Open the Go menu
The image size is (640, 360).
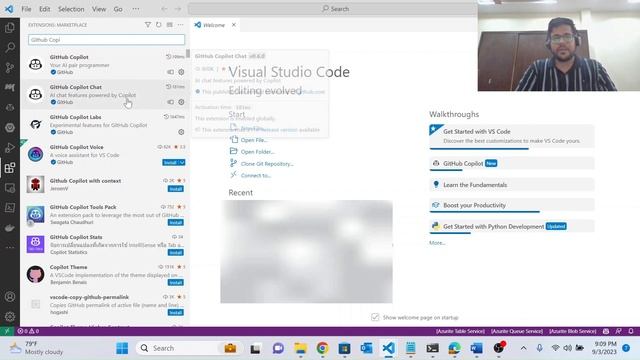[x=118, y=9]
